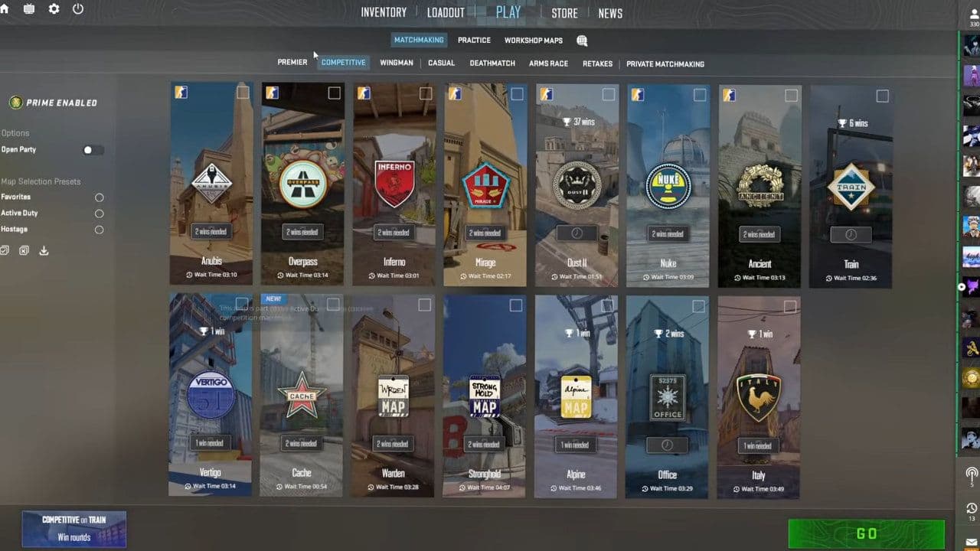Check the Mirage map checkbox
The height and width of the screenshot is (551, 980).
tap(517, 93)
